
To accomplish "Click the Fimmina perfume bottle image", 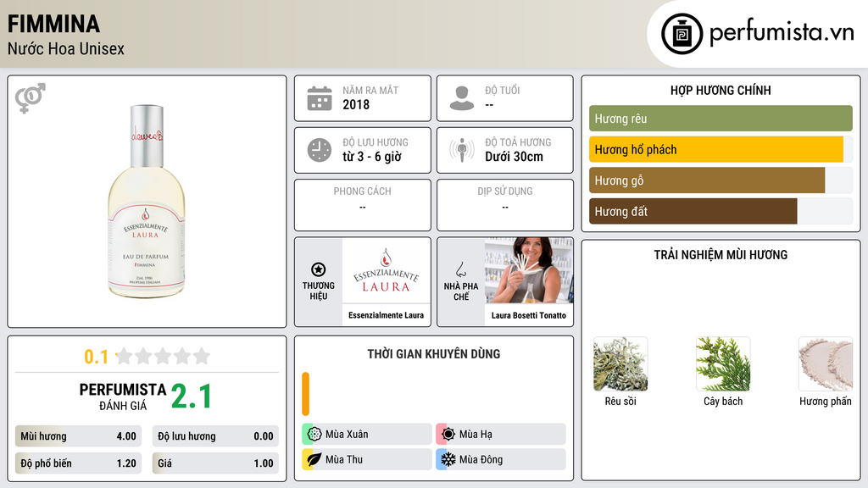I will (x=146, y=202).
